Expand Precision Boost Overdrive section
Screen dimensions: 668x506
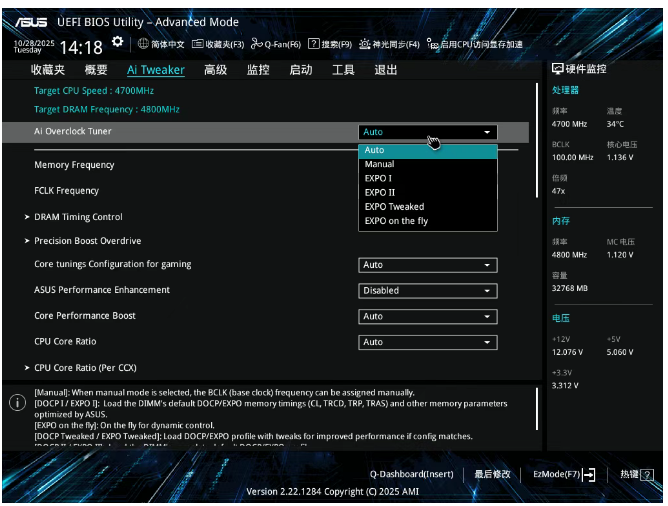[x=87, y=241]
